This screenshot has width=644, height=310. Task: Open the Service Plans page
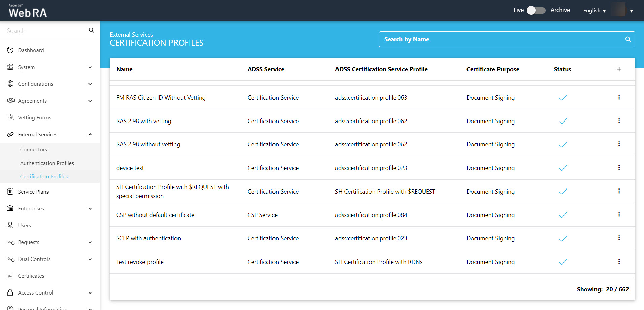[x=33, y=192]
